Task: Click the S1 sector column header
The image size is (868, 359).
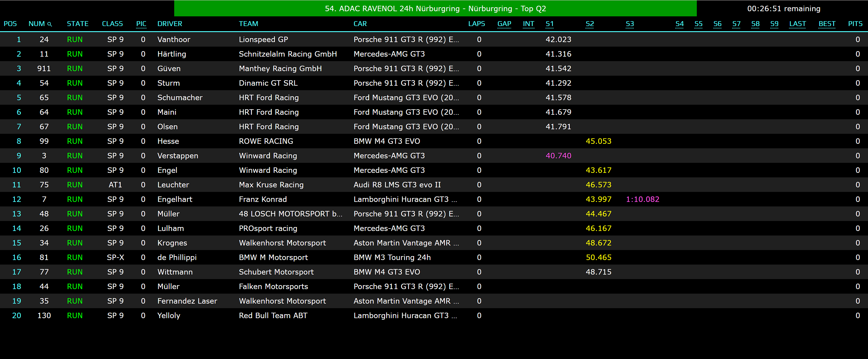Action: click(x=550, y=24)
